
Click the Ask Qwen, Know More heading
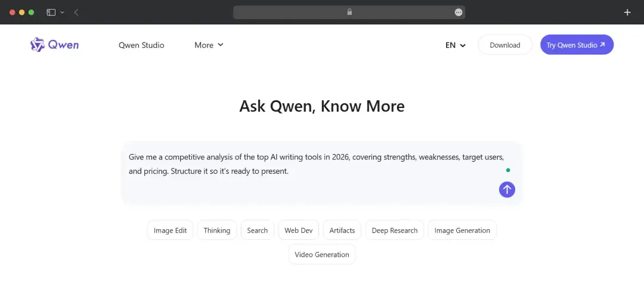pos(322,106)
